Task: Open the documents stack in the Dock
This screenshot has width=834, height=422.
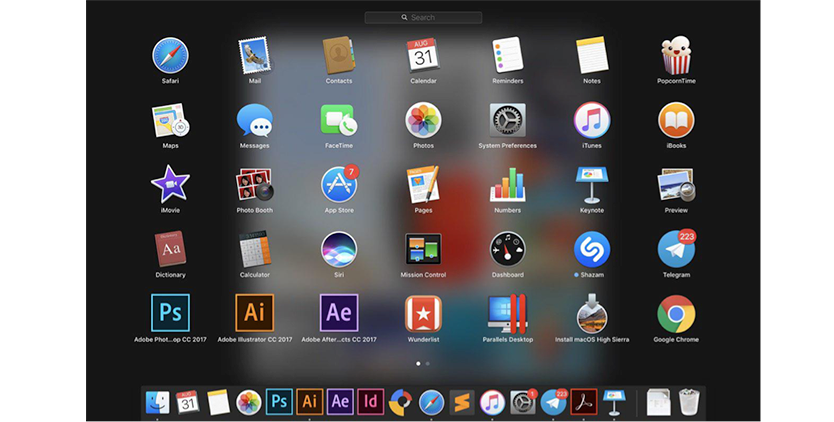Action: (658, 402)
